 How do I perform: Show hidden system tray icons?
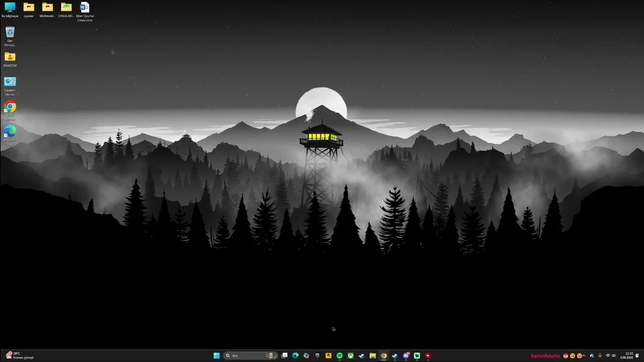coord(584,355)
